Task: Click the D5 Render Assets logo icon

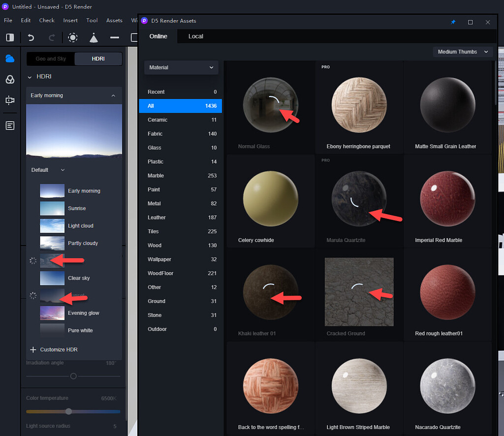Action: (x=144, y=21)
